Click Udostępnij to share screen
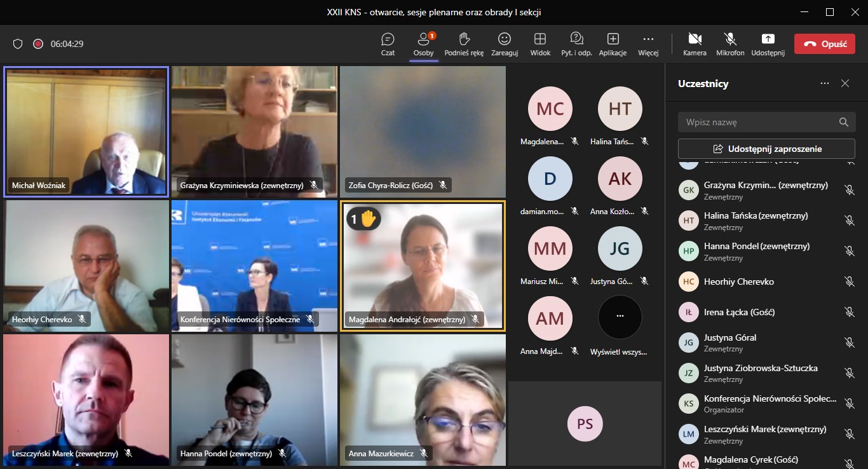The image size is (868, 469). pos(768,43)
